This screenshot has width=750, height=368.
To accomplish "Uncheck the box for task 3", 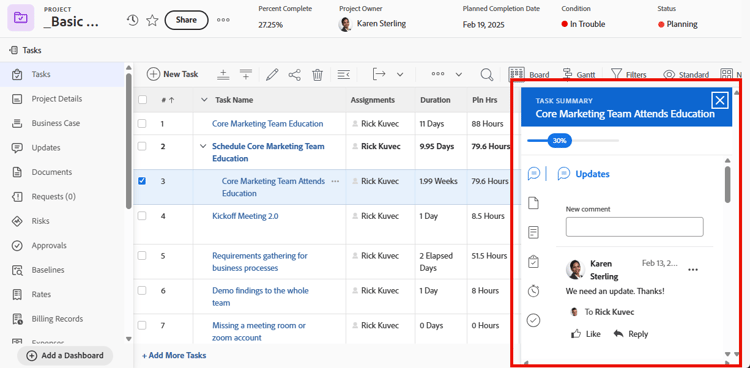I will pos(142,181).
